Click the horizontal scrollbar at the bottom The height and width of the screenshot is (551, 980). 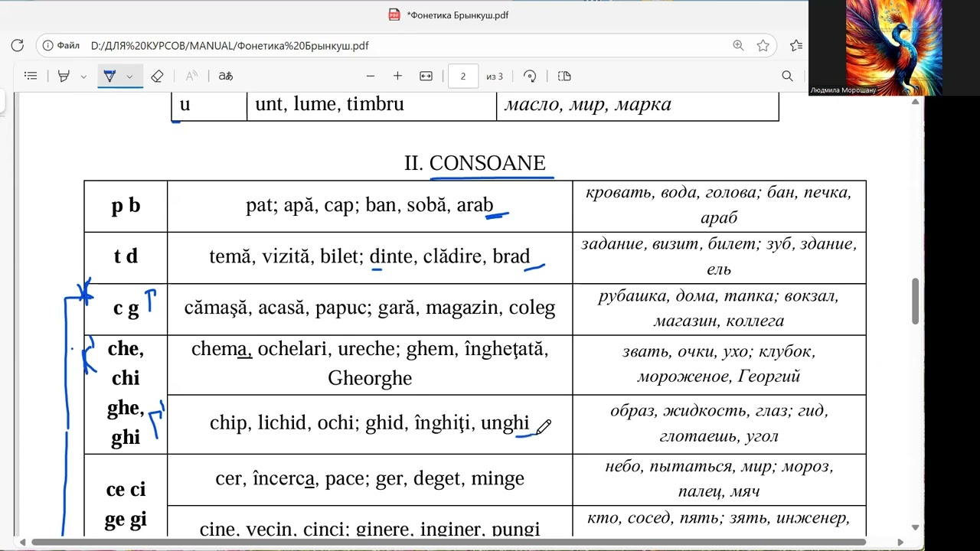tap(449, 543)
